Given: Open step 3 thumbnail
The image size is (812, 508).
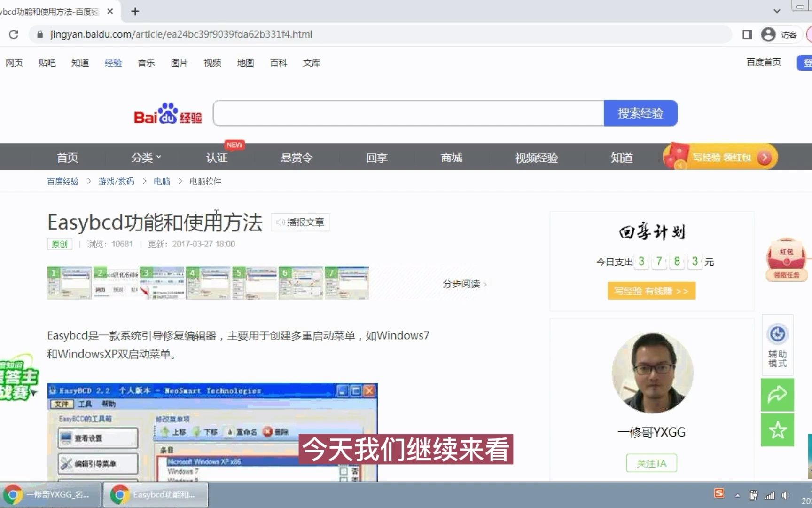Looking at the screenshot, I should click(x=162, y=283).
